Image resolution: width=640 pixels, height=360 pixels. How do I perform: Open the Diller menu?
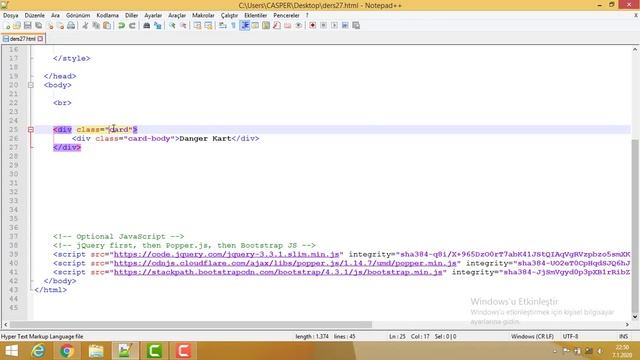[131, 15]
